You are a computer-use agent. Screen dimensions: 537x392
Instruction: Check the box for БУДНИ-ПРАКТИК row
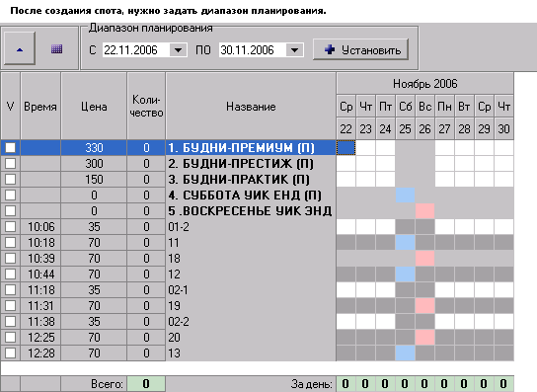[x=10, y=179]
